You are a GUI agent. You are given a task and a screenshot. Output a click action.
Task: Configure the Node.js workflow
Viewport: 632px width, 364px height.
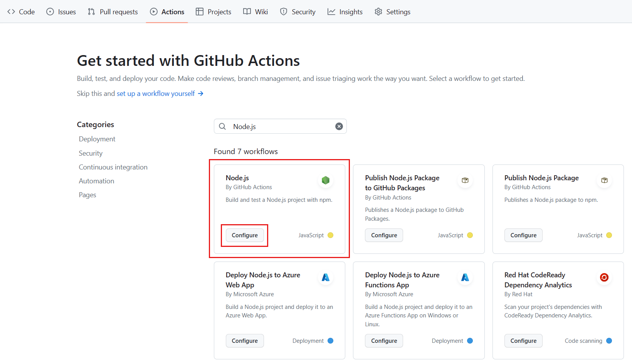tap(244, 235)
